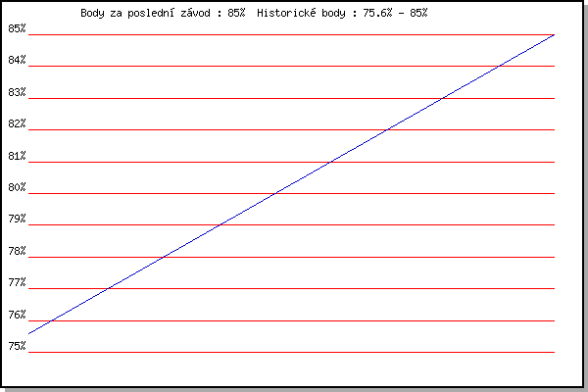The image size is (588, 392).
Task: Click the "Body za poslední závod : 85%" title text
Action: coord(163,14)
